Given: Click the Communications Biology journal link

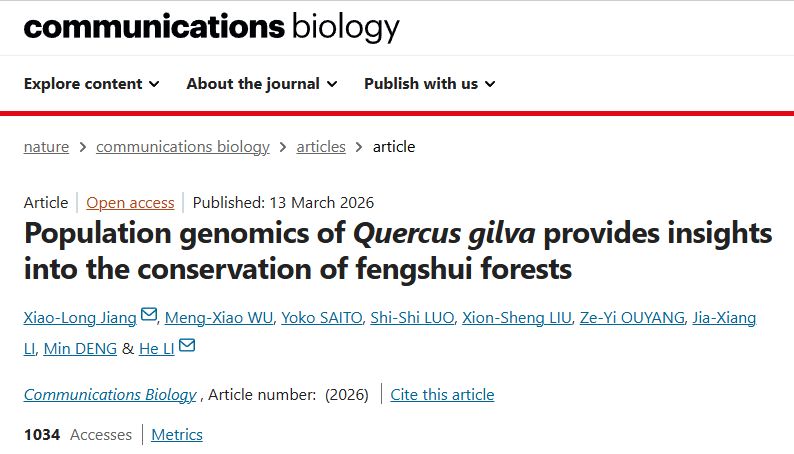Looking at the screenshot, I should tap(110, 394).
